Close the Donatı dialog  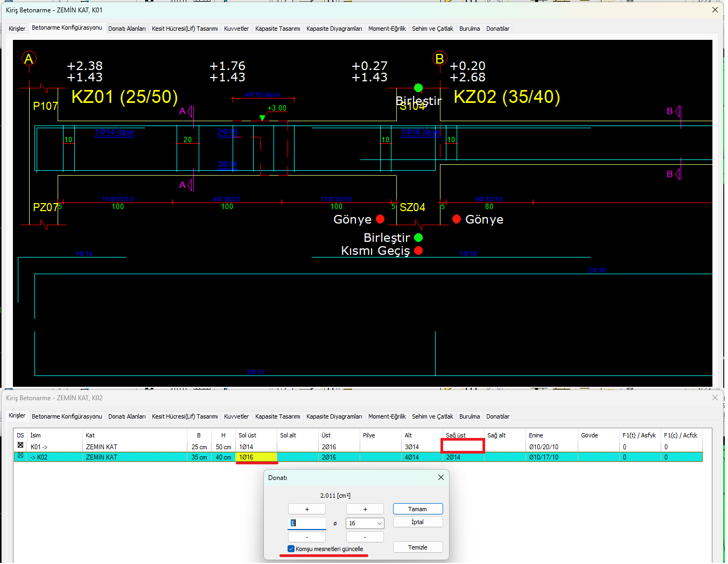(x=441, y=477)
